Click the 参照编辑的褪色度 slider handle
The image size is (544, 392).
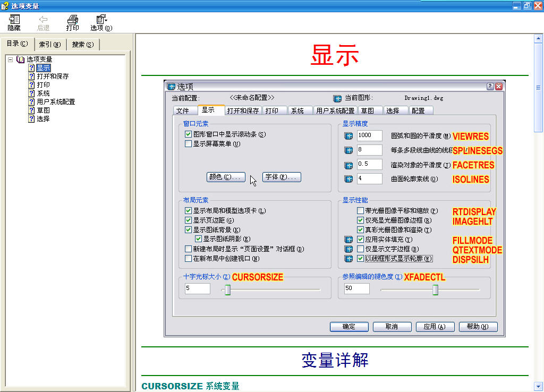click(x=436, y=289)
